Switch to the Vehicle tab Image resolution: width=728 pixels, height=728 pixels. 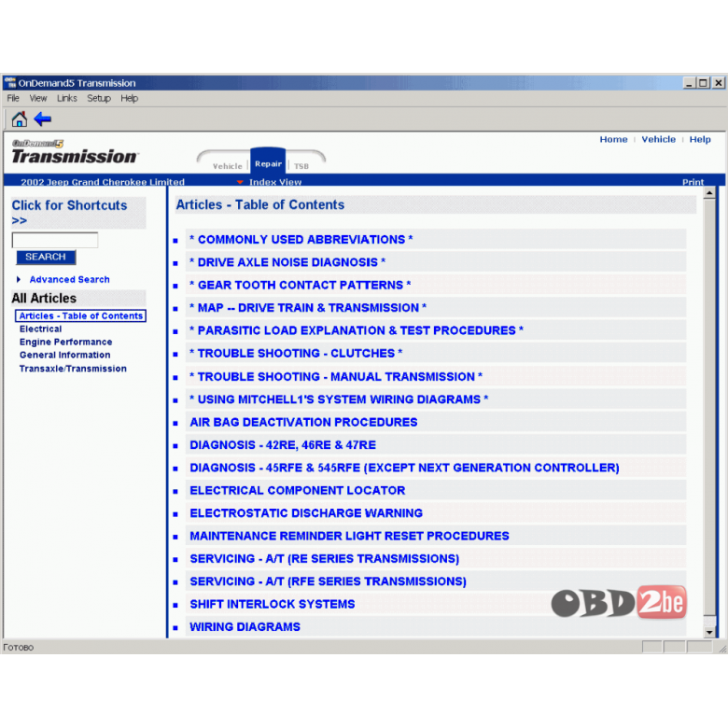pyautogui.click(x=227, y=166)
